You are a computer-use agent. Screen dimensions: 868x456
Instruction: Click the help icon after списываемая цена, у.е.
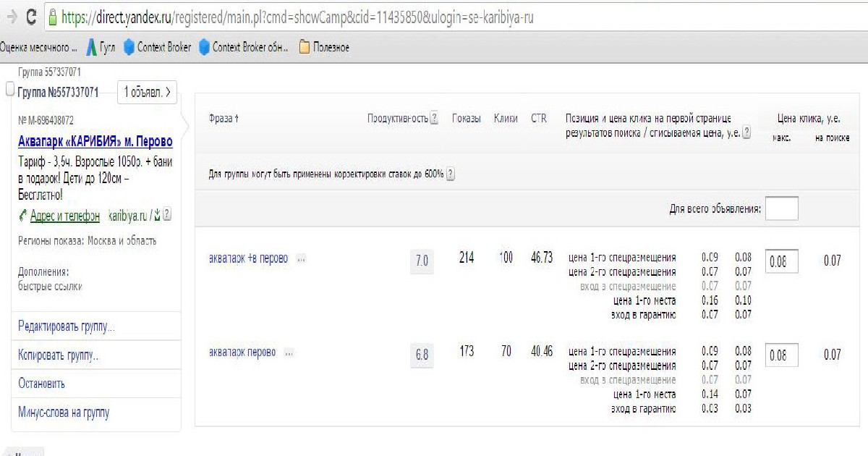[x=746, y=133]
